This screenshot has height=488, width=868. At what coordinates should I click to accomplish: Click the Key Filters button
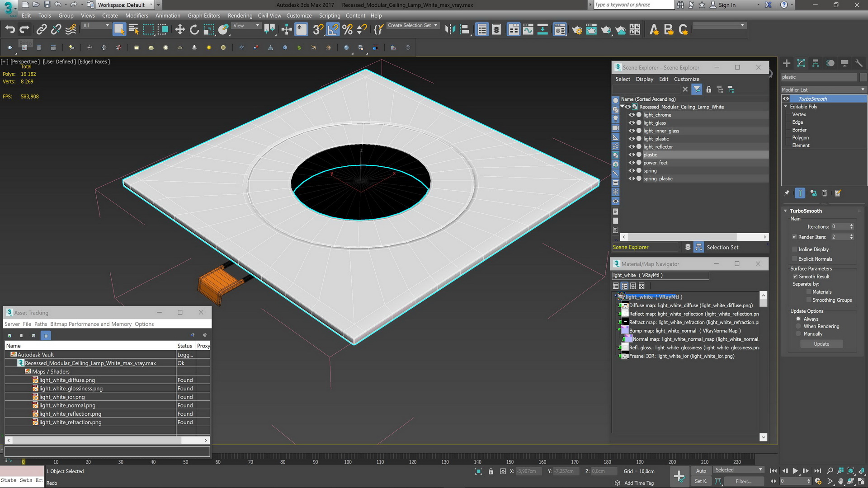(744, 481)
